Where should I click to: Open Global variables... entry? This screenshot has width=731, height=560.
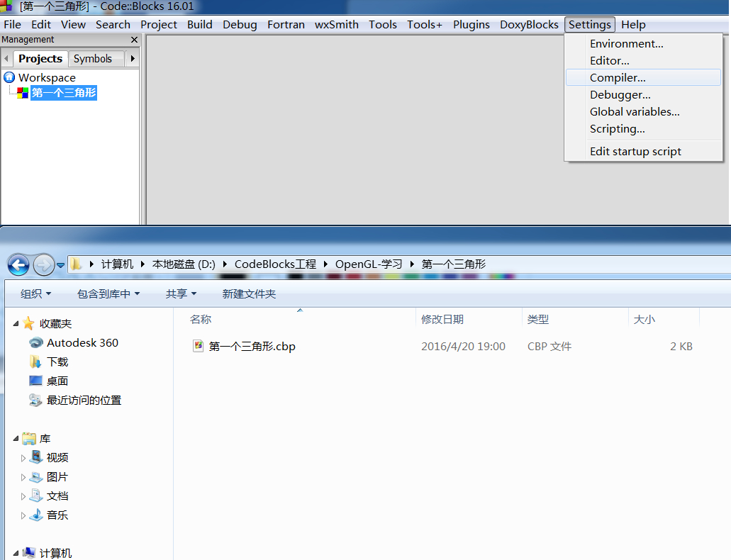pyautogui.click(x=643, y=111)
